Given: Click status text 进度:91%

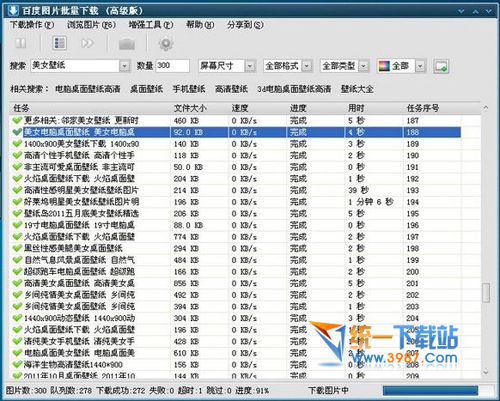Looking at the screenshot, I should [252, 390].
